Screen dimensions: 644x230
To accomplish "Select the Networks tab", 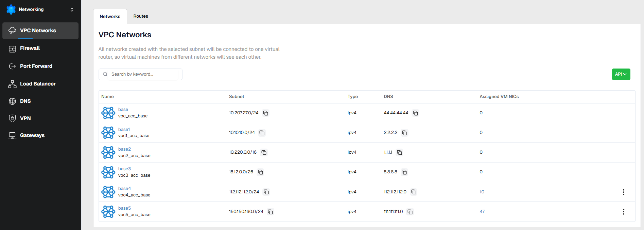I will (110, 16).
